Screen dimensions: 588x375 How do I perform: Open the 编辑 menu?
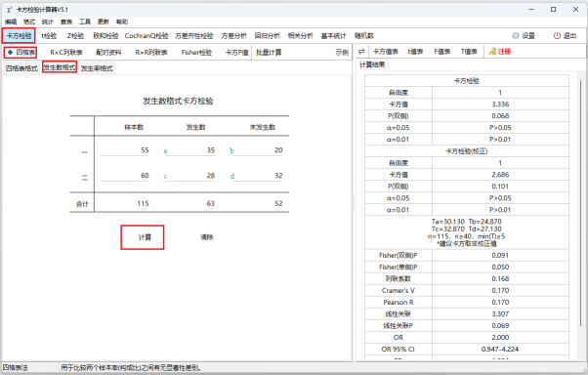click(11, 21)
